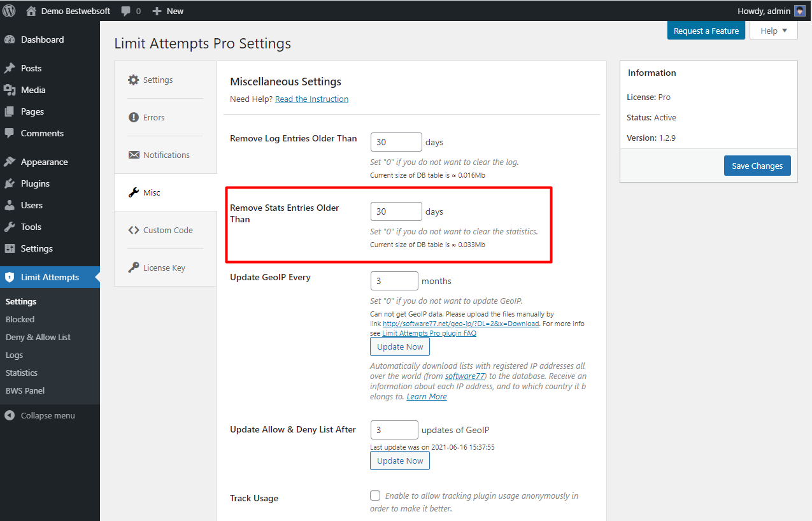
Task: Click the Pages icon in sidebar
Action: point(10,111)
